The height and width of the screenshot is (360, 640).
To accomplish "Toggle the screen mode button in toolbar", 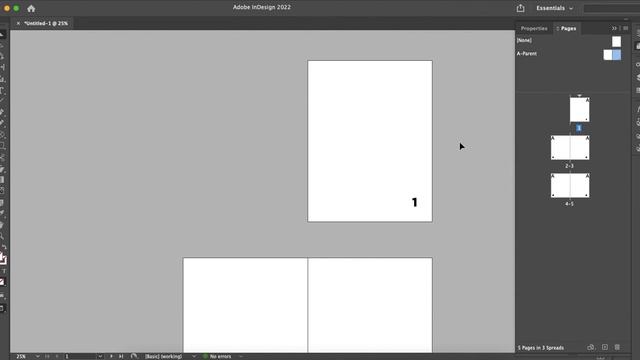I will [x=2, y=308].
